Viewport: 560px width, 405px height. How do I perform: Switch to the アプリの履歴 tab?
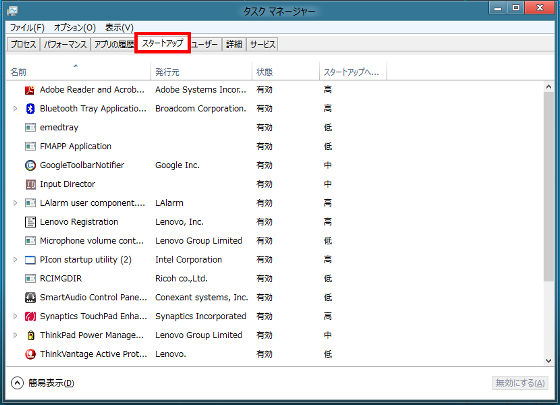114,45
